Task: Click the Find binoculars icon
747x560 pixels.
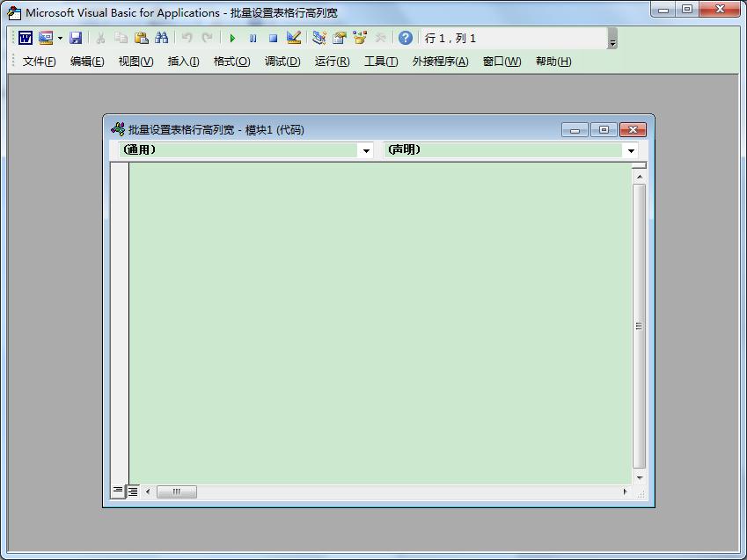Action: (162, 38)
